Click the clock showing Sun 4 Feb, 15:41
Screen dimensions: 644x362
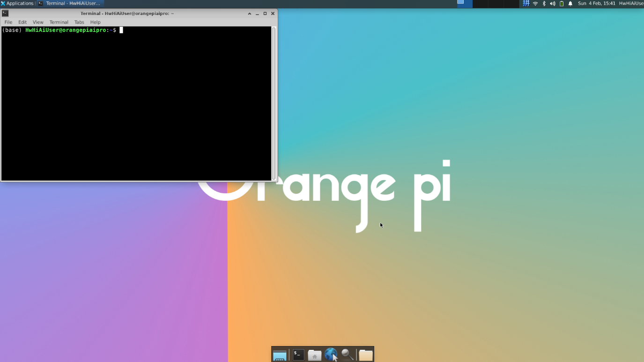[x=596, y=3]
